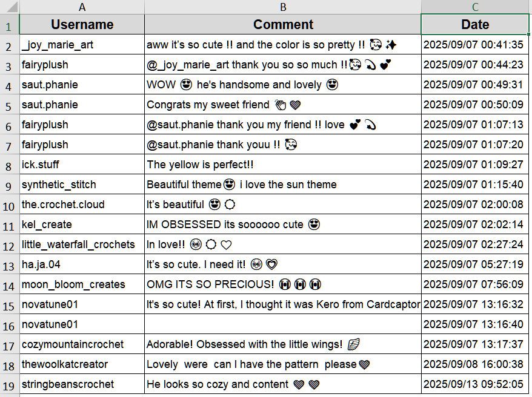This screenshot has height=397, width=532.
Task: Click the comment mentioning Kero from Cardcaptor
Action: (x=283, y=304)
